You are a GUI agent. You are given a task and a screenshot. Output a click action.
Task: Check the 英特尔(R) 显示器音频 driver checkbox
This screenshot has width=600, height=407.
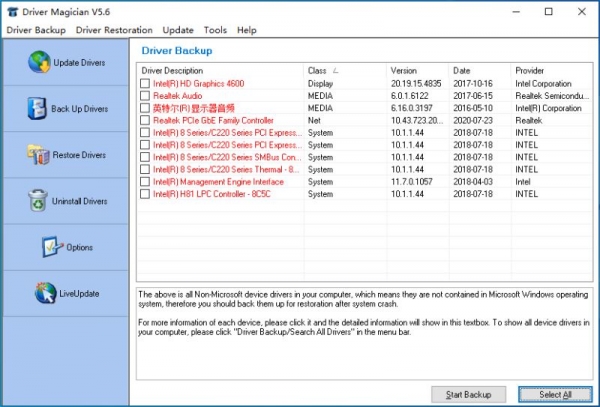click(145, 108)
